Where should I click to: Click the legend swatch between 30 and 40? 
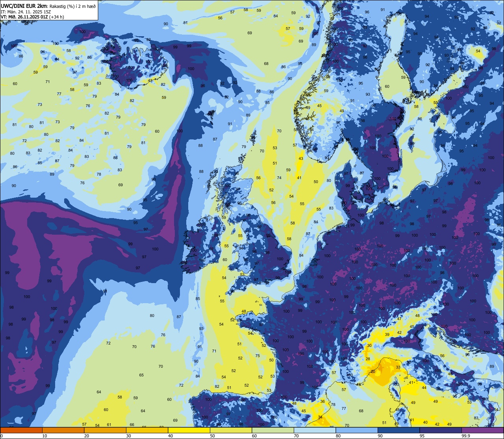point(147,430)
